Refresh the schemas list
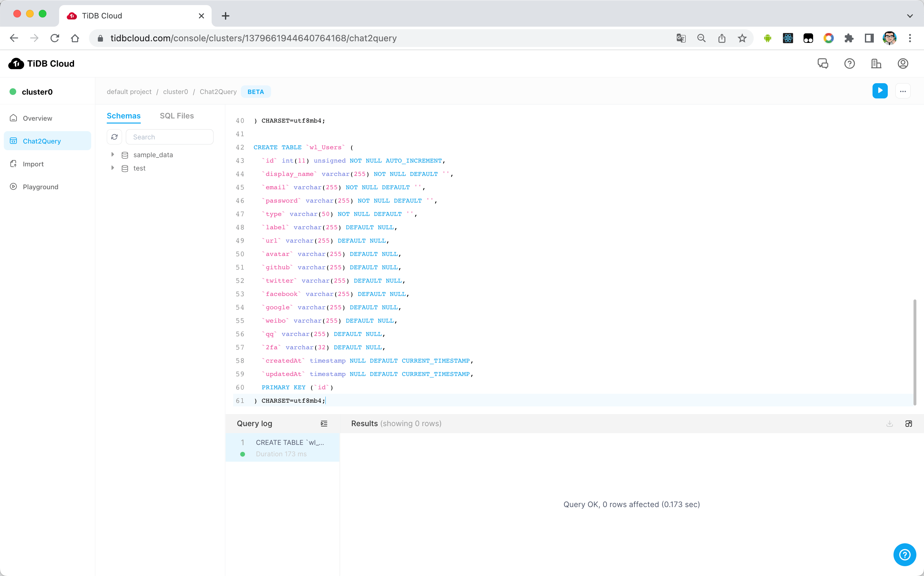 click(x=114, y=137)
